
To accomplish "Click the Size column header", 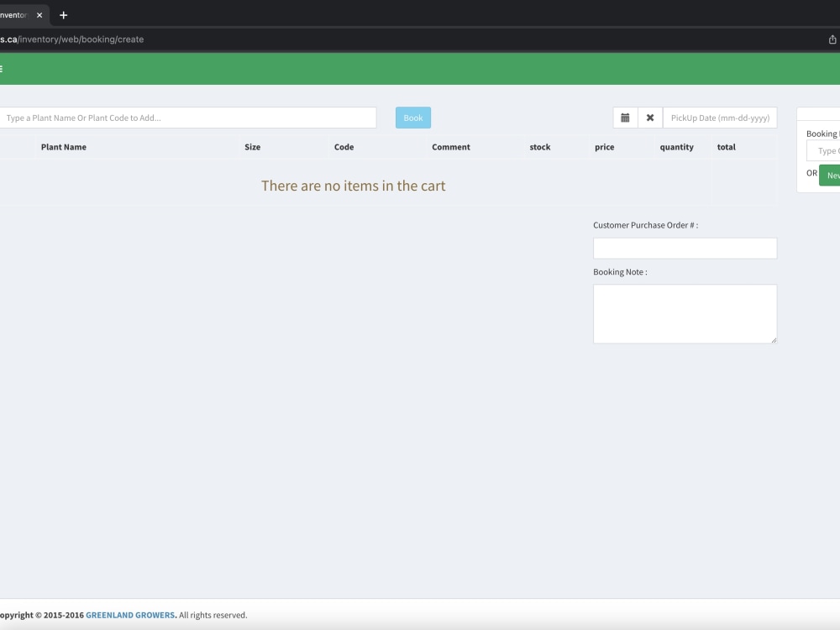I will 252,147.
